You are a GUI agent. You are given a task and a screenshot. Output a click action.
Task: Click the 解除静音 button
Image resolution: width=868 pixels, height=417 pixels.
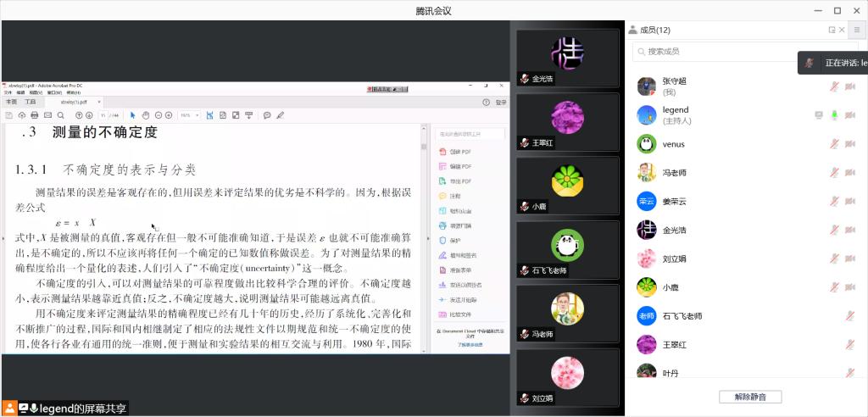point(750,397)
